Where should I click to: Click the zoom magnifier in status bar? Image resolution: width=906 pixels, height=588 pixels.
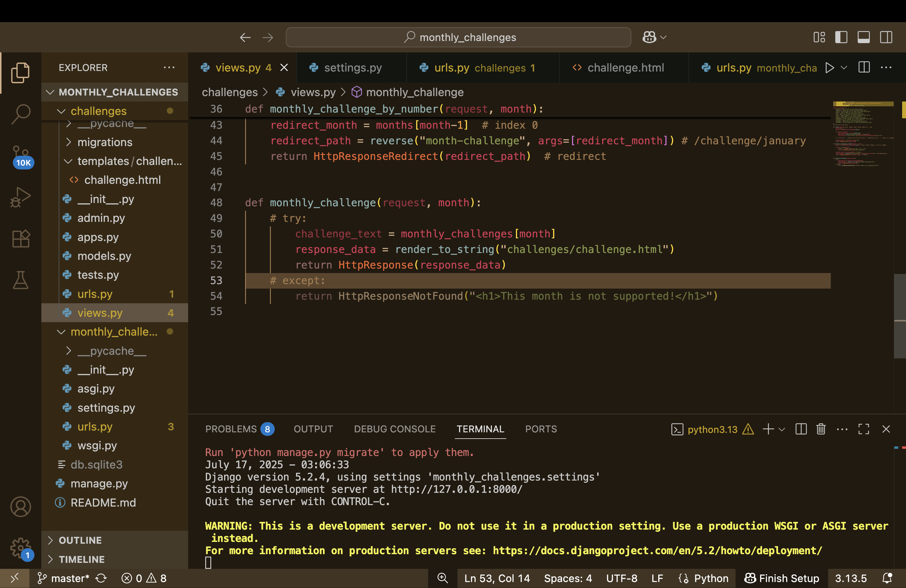pyautogui.click(x=442, y=578)
